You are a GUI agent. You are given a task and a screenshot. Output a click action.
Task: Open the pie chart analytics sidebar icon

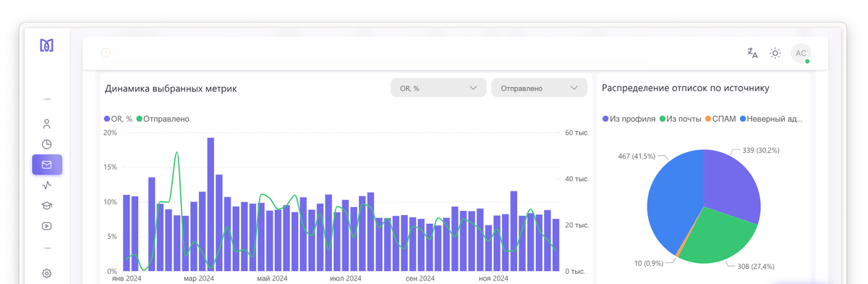(x=47, y=144)
